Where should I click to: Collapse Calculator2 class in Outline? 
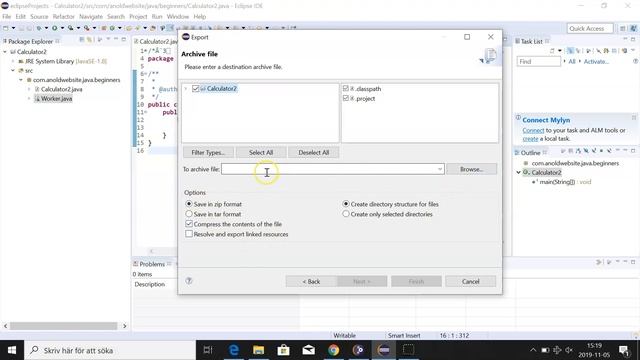tap(518, 173)
